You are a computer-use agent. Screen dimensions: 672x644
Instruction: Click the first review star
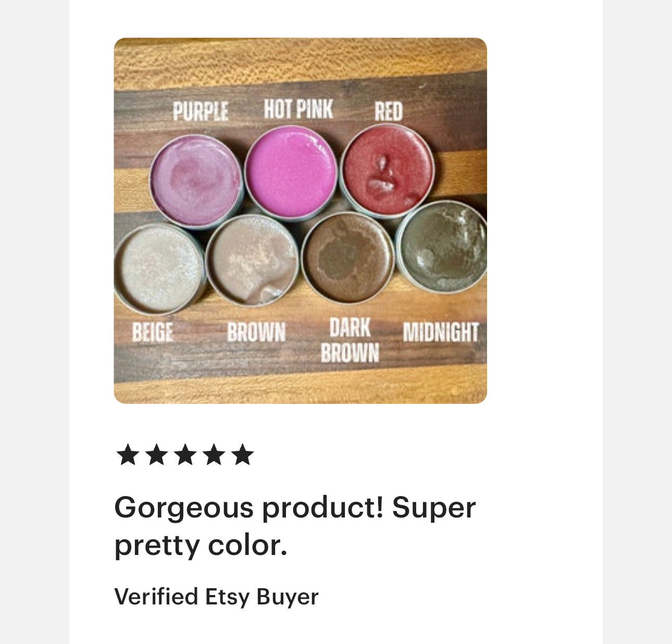(x=128, y=455)
